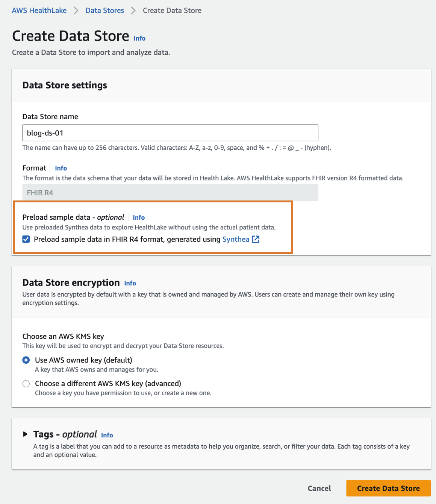The height and width of the screenshot is (504, 436).
Task: Click the Create Data Store button
Action: [x=388, y=488]
